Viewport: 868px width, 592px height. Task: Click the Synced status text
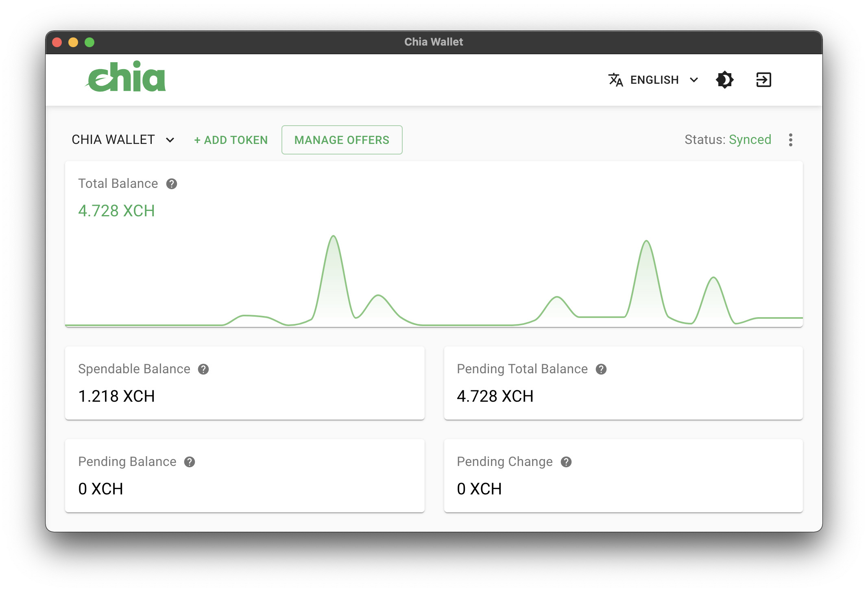point(750,139)
